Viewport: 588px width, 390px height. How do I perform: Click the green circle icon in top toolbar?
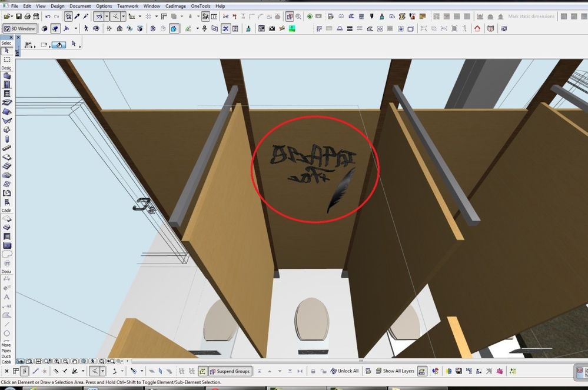310,16
